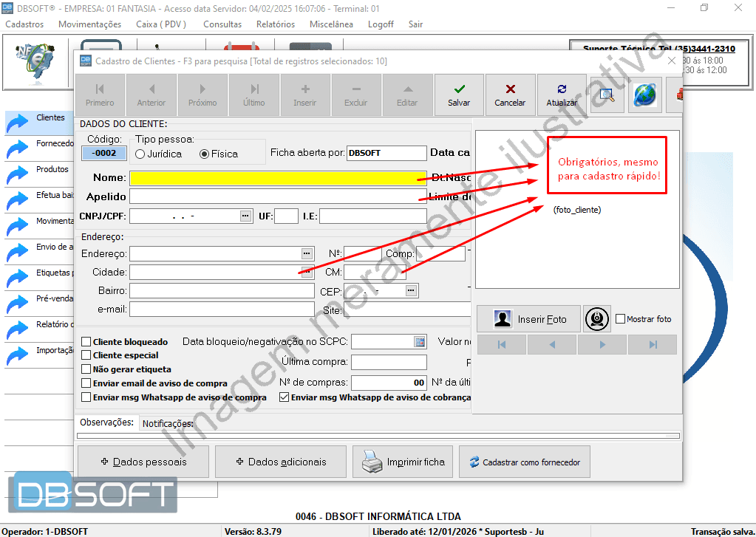The width and height of the screenshot is (756, 537).
Task: Click the globe internet icon
Action: coord(644,95)
